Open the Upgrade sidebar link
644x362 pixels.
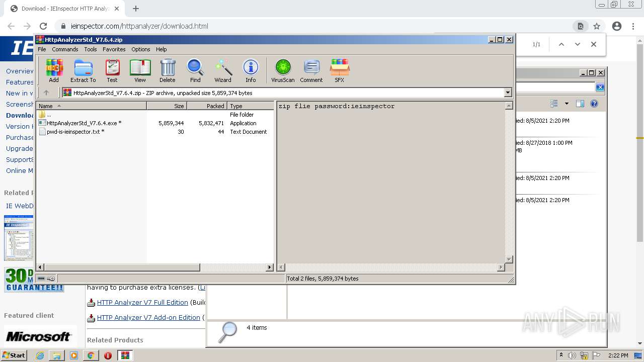click(x=20, y=148)
